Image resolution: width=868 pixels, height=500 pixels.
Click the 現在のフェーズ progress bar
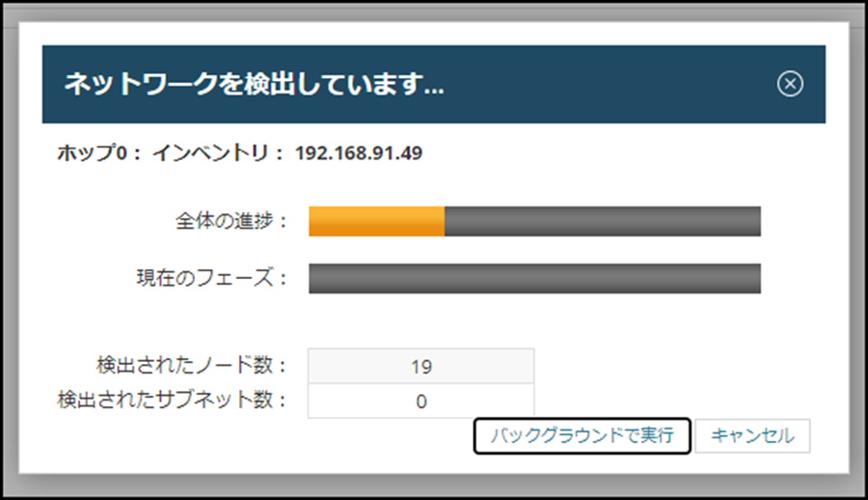click(534, 278)
